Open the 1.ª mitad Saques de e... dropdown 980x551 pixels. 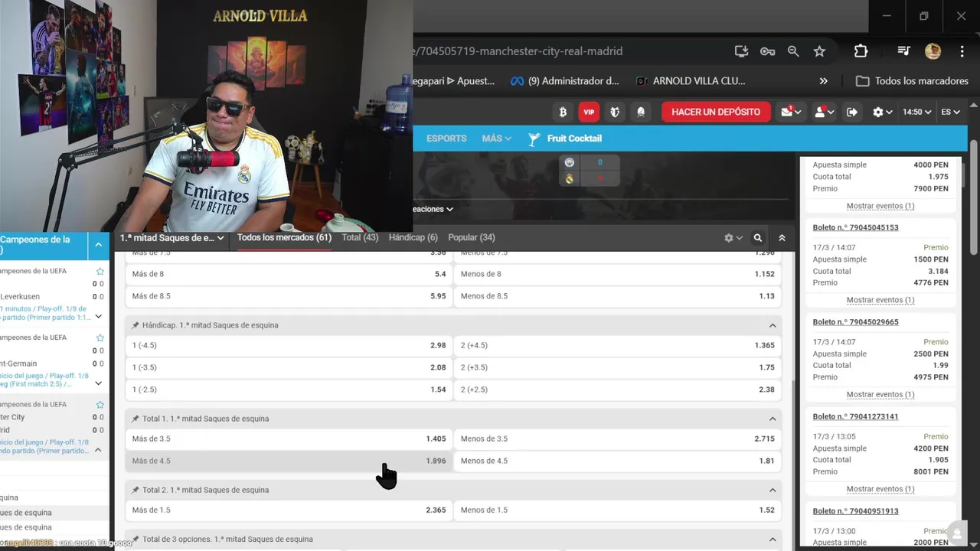[171, 238]
